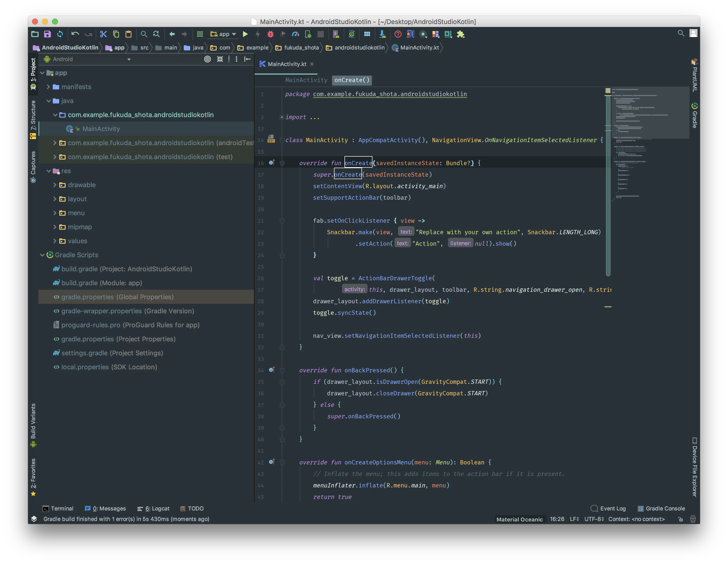Image resolution: width=728 pixels, height=564 pixels.
Task: Click the fukuda_shota breadcrumb segment
Action: click(297, 48)
